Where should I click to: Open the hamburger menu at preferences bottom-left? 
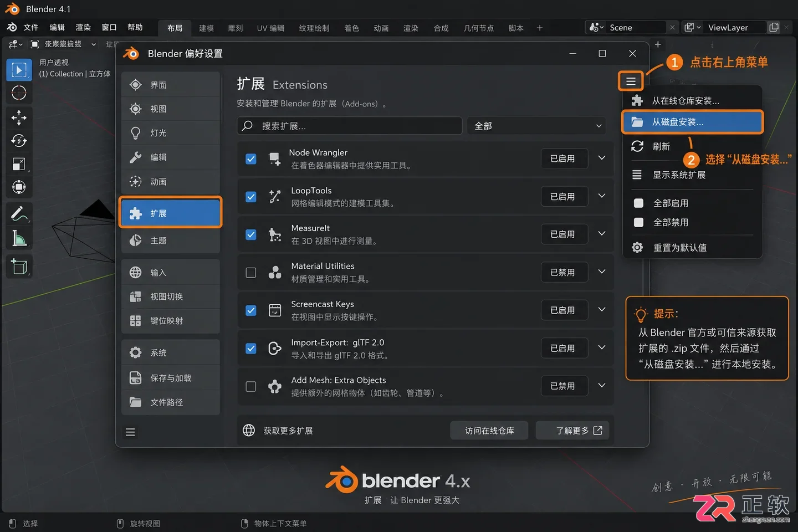[130, 432]
